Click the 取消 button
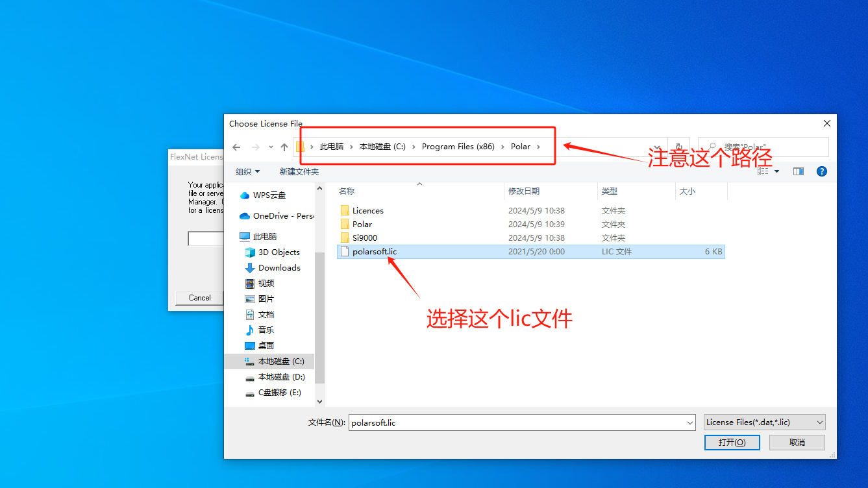Image resolution: width=868 pixels, height=488 pixels. click(797, 443)
